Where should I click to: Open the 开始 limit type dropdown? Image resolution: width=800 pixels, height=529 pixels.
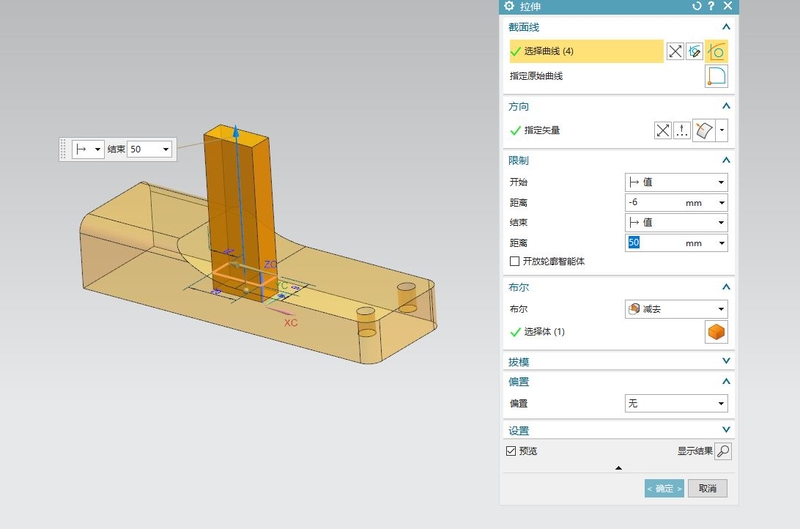[x=675, y=182]
